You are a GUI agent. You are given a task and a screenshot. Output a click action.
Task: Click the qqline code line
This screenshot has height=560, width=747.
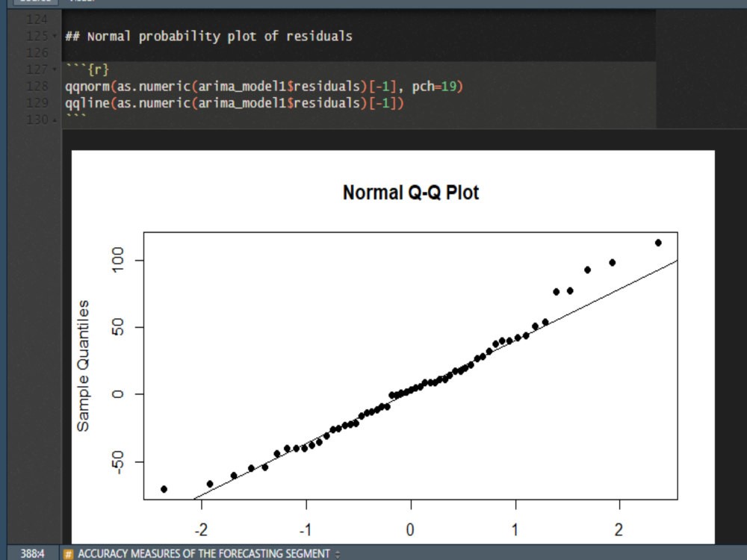pos(235,103)
